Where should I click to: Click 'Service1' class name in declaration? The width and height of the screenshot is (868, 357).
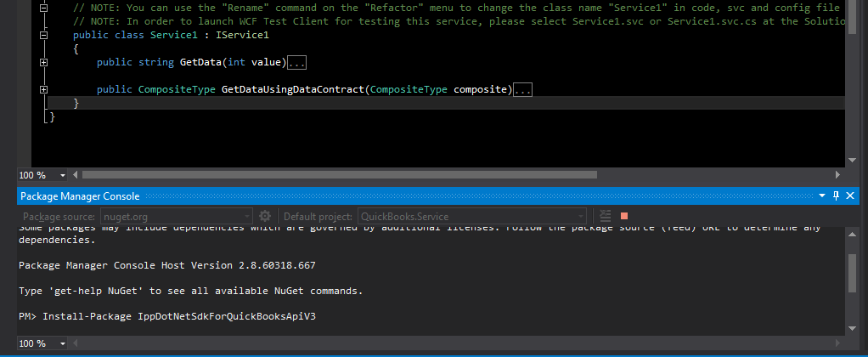[174, 35]
